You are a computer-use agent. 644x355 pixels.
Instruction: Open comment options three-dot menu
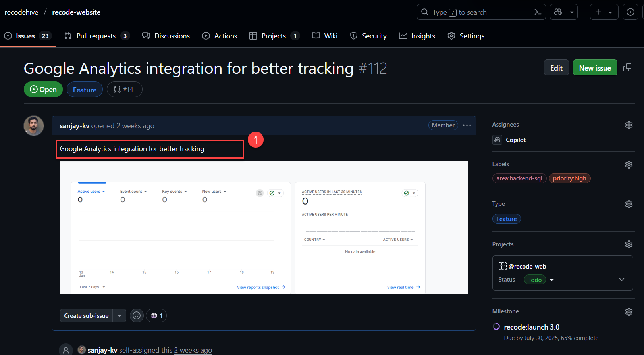point(467,125)
